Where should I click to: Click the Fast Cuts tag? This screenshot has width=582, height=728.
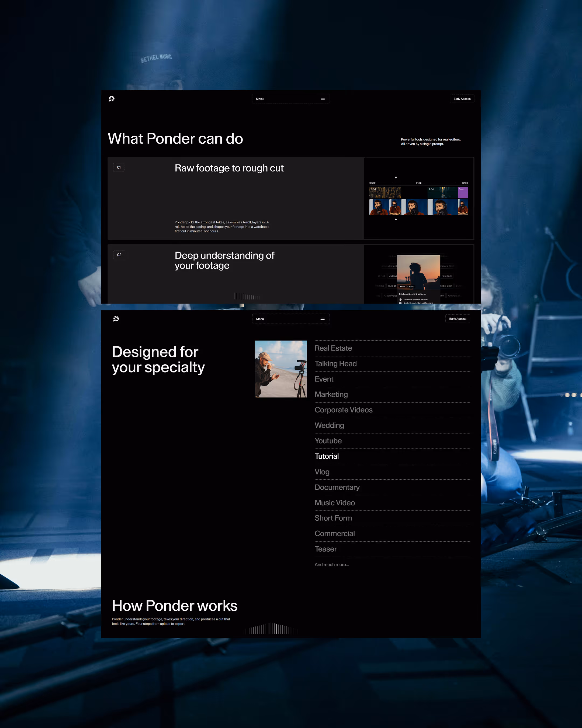pos(447,276)
